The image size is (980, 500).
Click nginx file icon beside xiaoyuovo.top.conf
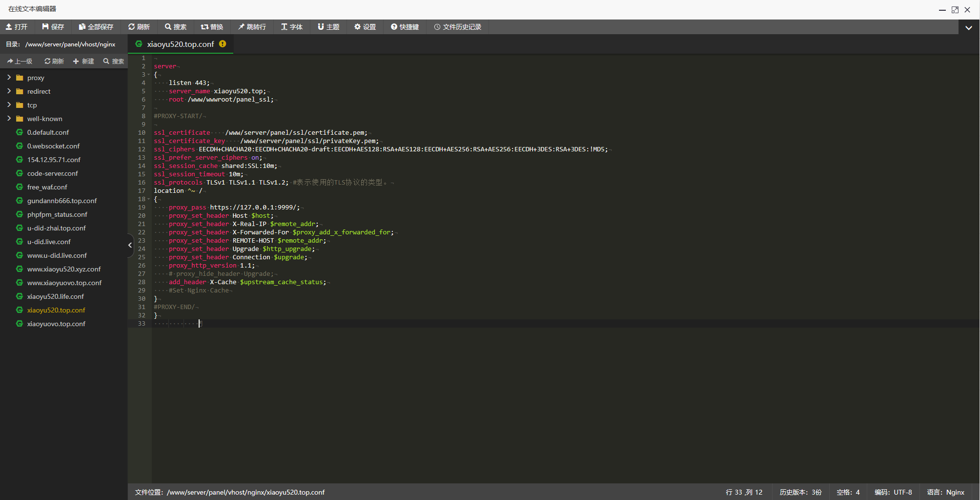tap(20, 324)
